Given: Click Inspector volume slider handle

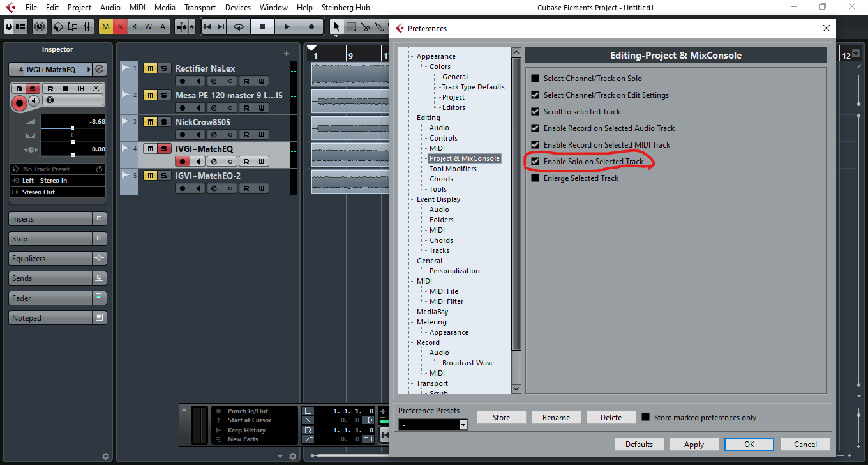Looking at the screenshot, I should coord(73,128).
